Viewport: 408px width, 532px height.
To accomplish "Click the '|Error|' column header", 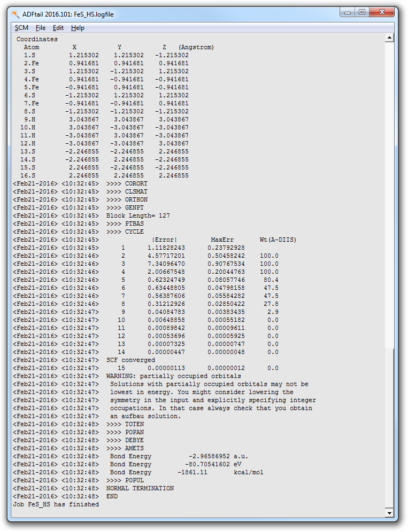I will [x=165, y=240].
